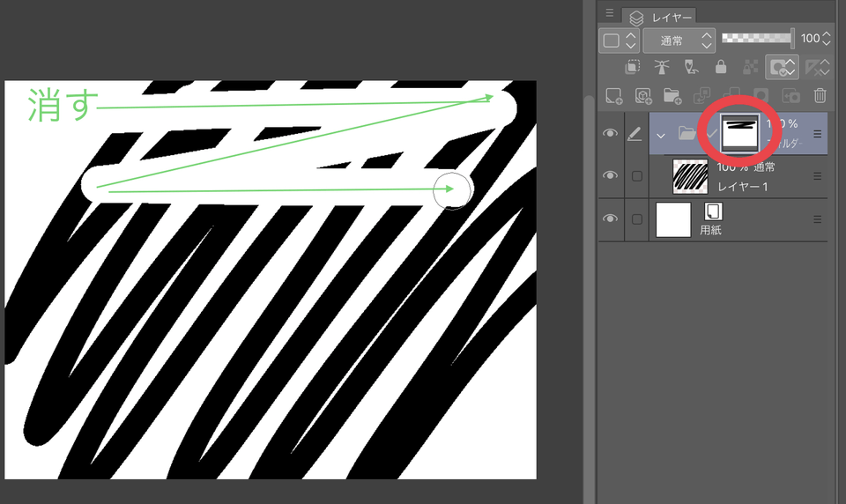Set as Draft Layer icon
The width and height of the screenshot is (846, 504).
pyautogui.click(x=691, y=67)
